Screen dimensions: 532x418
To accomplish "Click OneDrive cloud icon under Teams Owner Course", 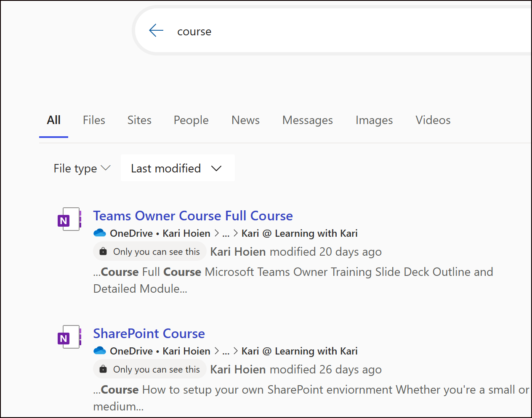I will click(x=100, y=233).
